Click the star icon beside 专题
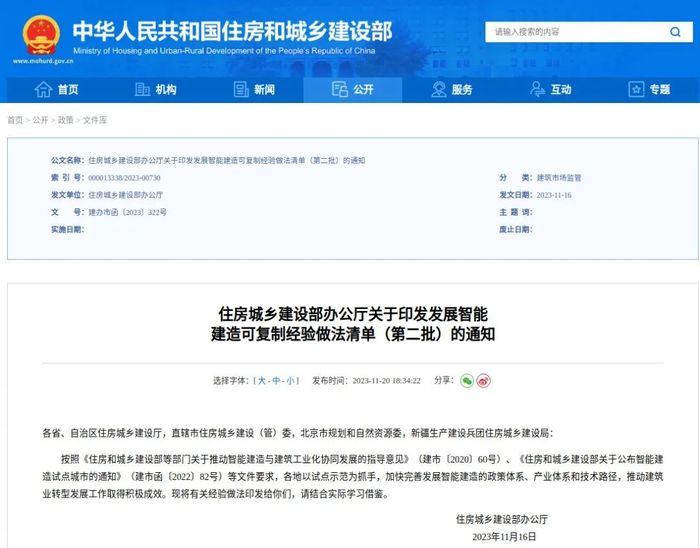Image resolution: width=700 pixels, height=548 pixels. click(x=636, y=89)
